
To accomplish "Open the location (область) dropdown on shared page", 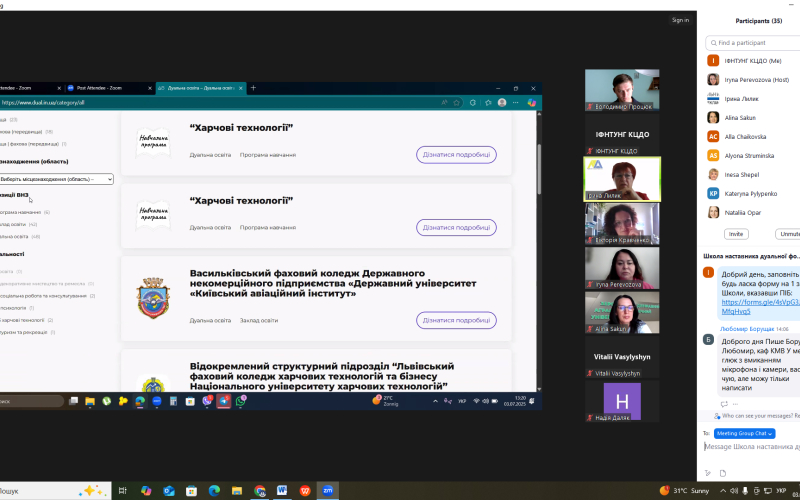I will (56, 179).
